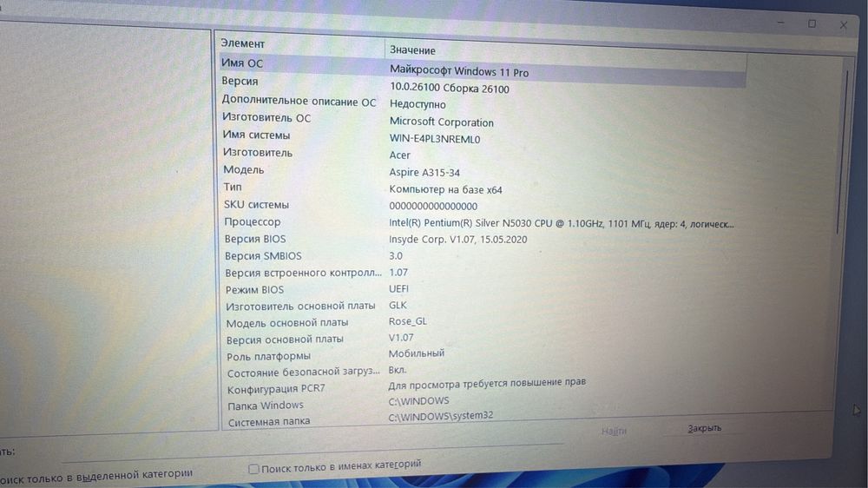Viewport: 868px width, 488px height.
Task: Click the value 'Мобильный'
Action: pyautogui.click(x=417, y=353)
